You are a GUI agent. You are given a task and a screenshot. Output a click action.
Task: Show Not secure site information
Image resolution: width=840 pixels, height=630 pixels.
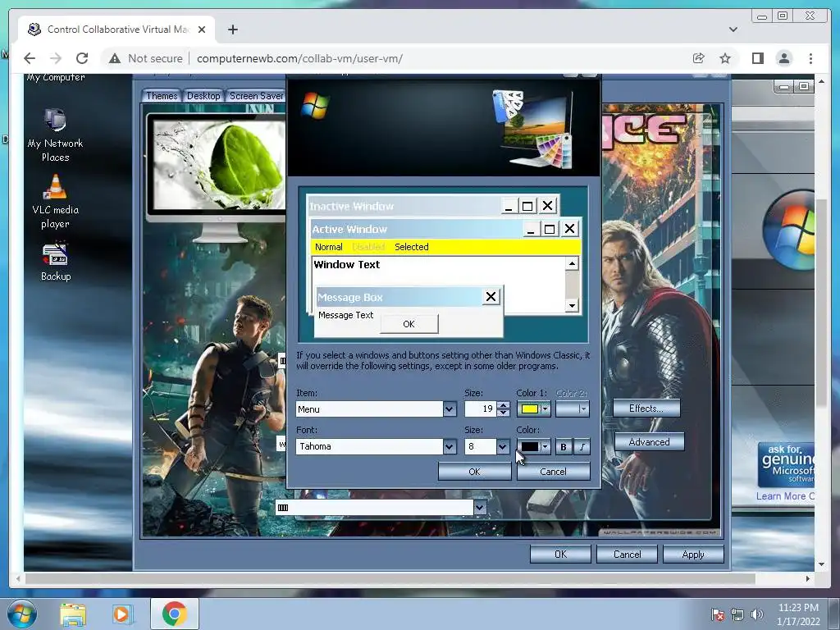tap(146, 58)
